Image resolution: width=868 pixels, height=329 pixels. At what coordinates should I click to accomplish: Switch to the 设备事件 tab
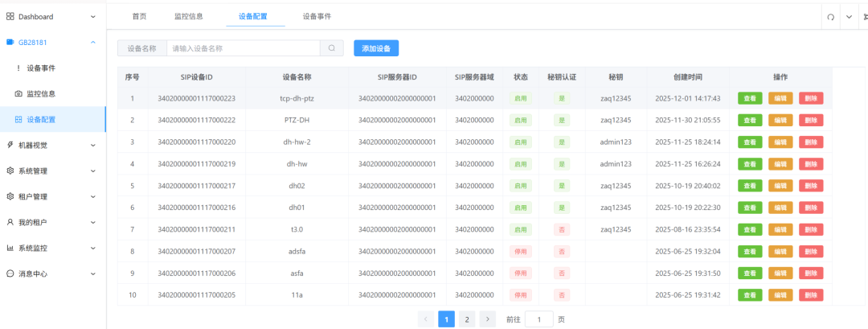coord(317,16)
